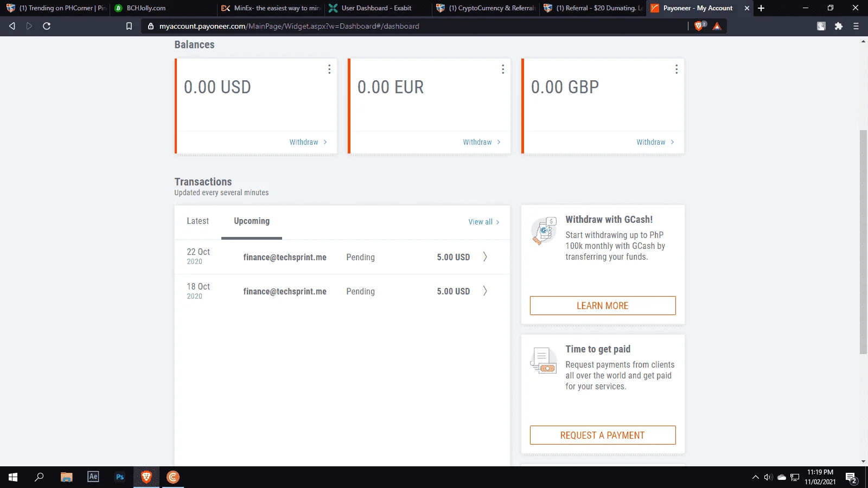Click the Brave browser taskbar icon
This screenshot has height=488, width=868.
click(146, 477)
